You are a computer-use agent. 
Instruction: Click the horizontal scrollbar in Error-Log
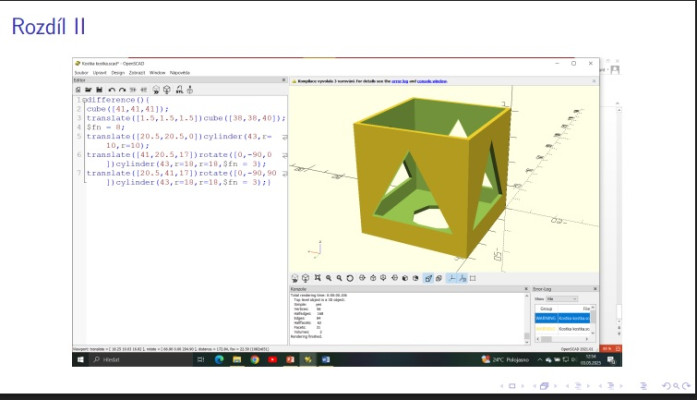pyautogui.click(x=564, y=339)
